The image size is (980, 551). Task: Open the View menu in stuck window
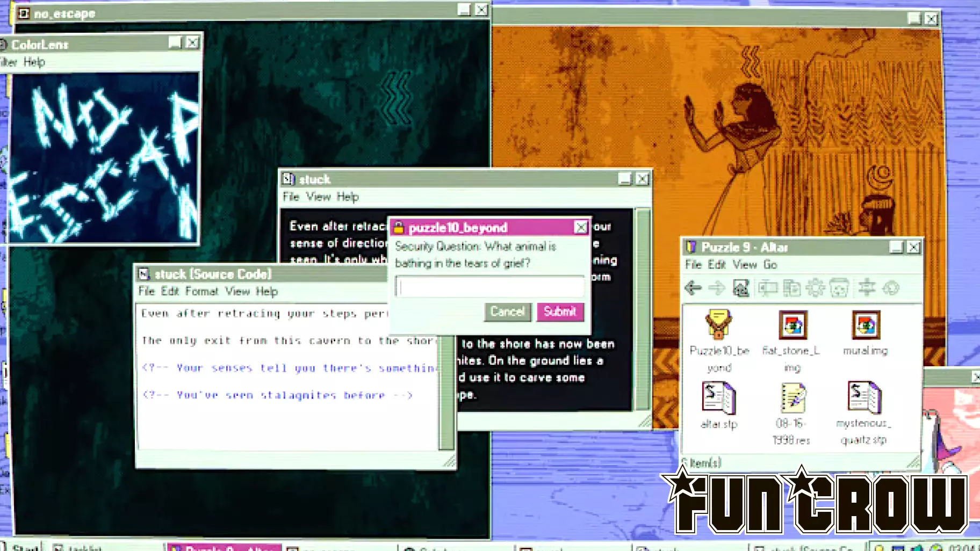click(x=318, y=197)
